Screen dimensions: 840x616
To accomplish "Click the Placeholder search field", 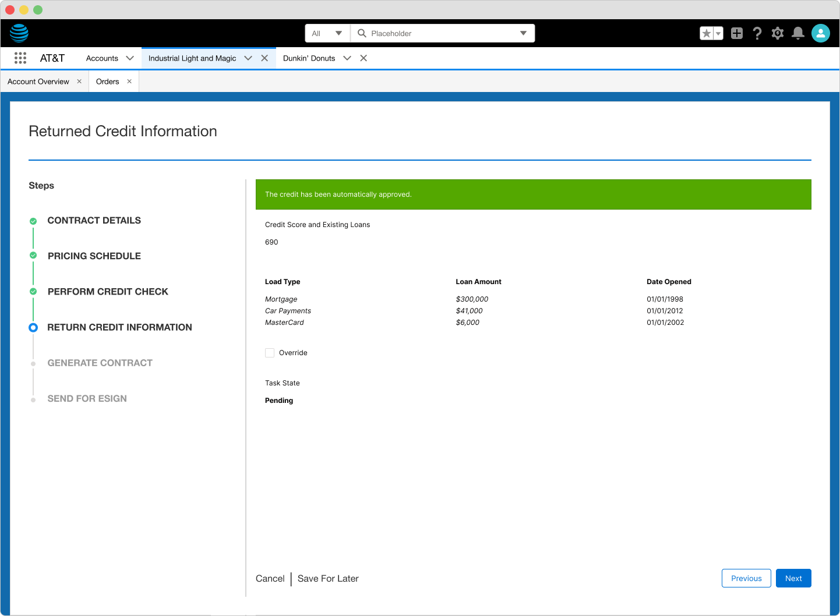I will (x=443, y=33).
